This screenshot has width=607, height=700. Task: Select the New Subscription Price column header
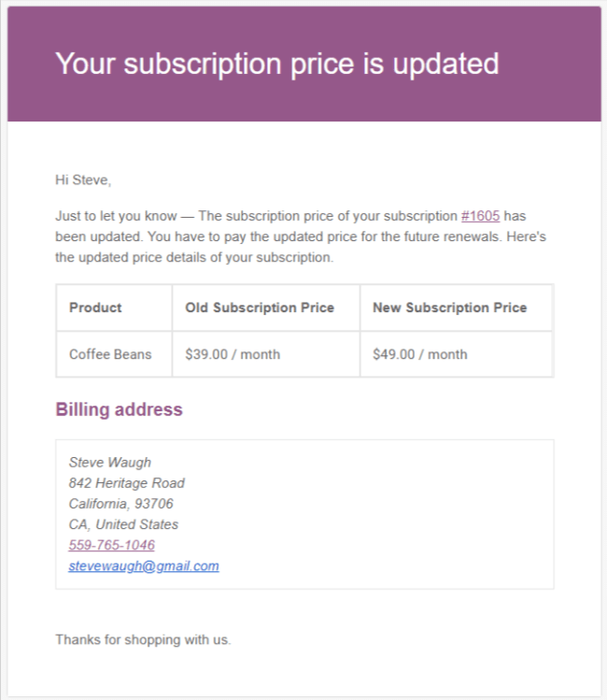(449, 307)
